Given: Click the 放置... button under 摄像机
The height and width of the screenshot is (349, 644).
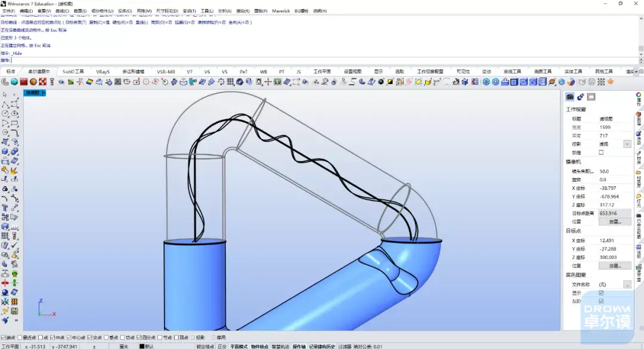Looking at the screenshot, I should point(615,221).
